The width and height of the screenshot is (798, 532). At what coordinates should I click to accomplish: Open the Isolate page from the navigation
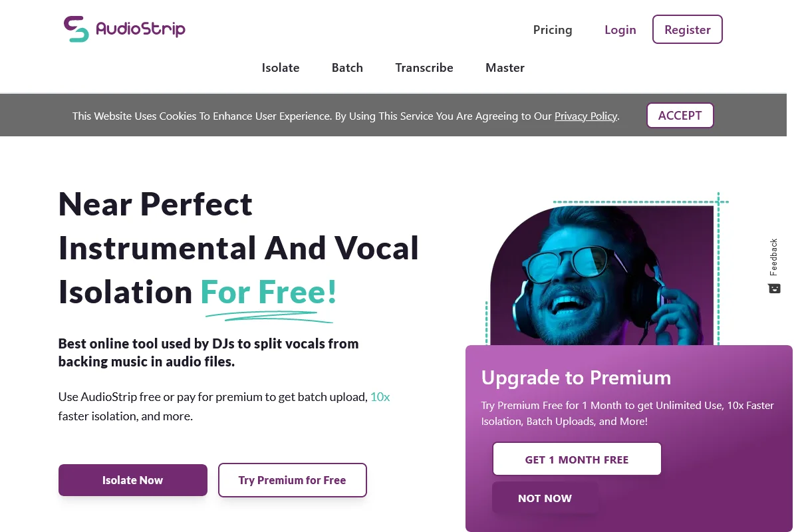click(x=280, y=67)
